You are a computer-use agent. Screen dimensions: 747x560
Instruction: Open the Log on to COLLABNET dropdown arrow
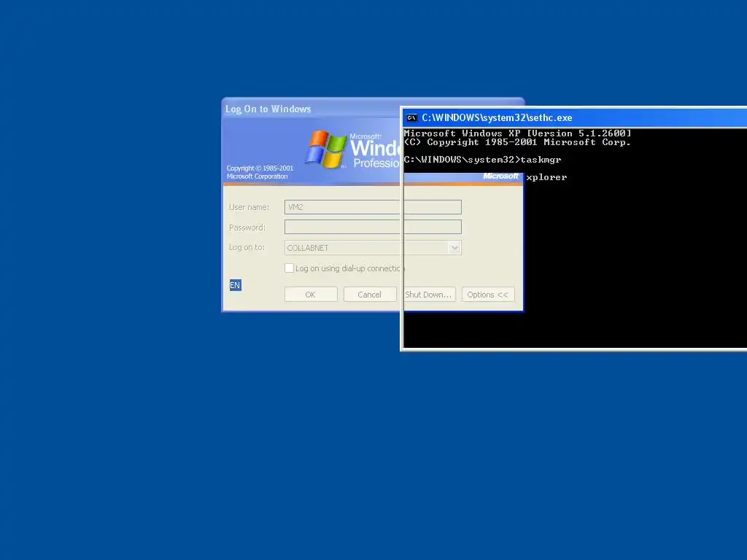tap(454, 248)
